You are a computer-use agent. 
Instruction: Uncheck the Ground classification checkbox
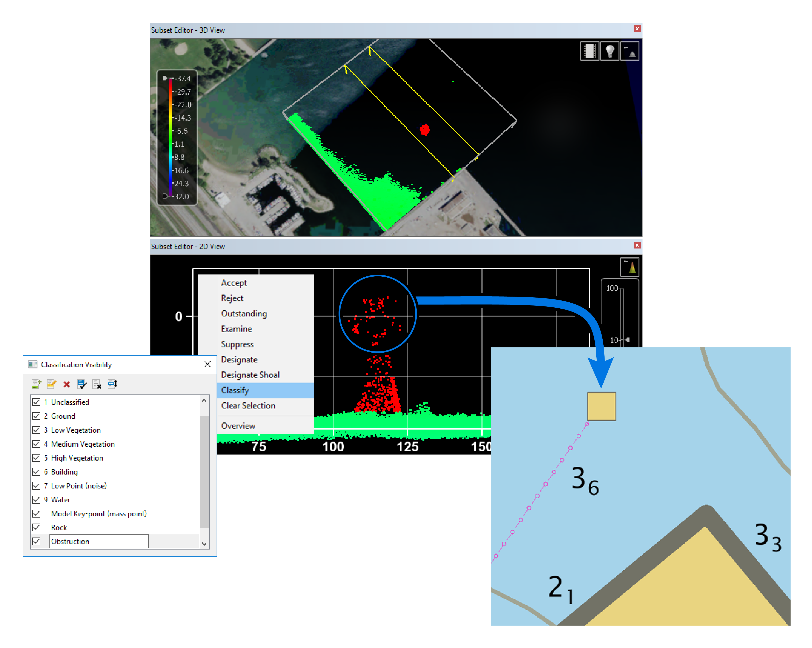[36, 416]
